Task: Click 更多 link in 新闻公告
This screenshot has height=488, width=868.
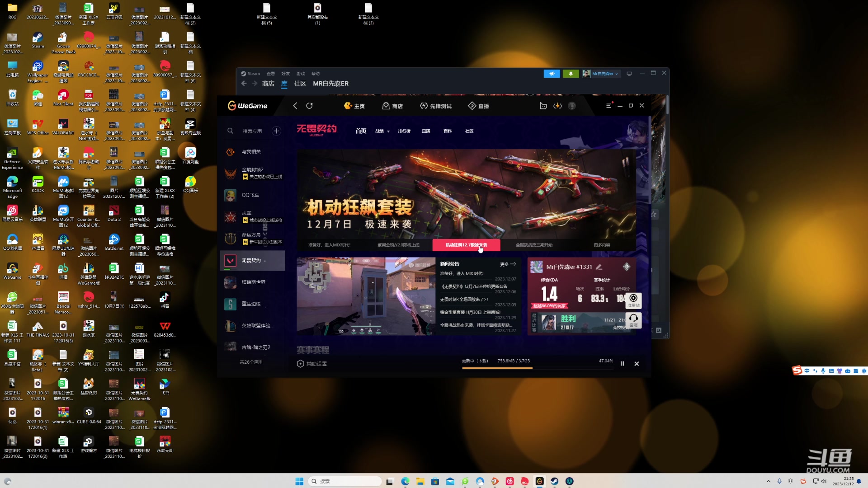Action: tap(508, 264)
